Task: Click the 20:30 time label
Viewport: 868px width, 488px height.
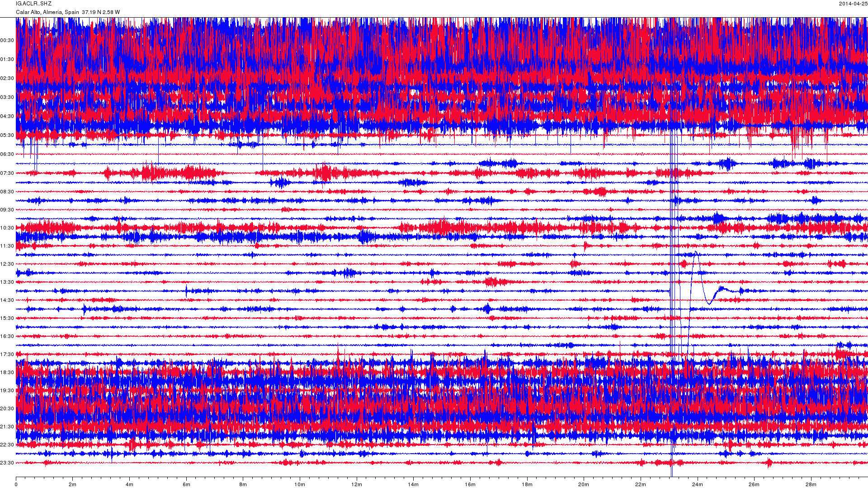Action: pyautogui.click(x=7, y=409)
